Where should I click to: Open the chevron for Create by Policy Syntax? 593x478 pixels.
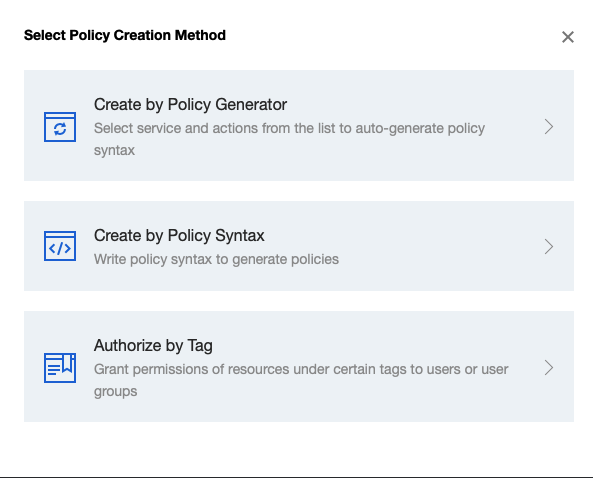click(549, 247)
